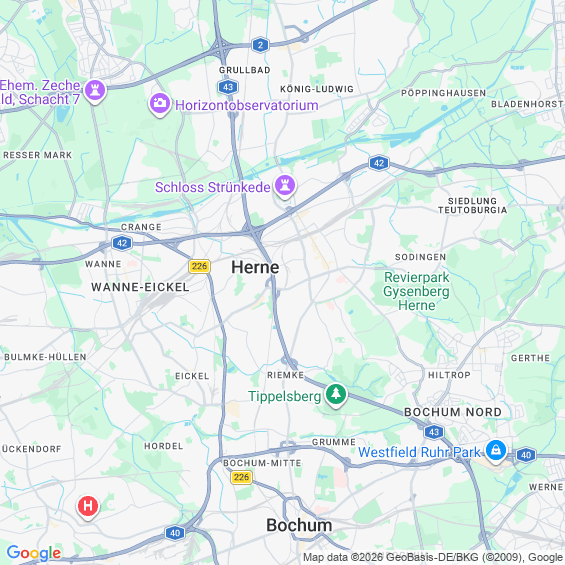Click the A2 highway shield

click(x=260, y=45)
